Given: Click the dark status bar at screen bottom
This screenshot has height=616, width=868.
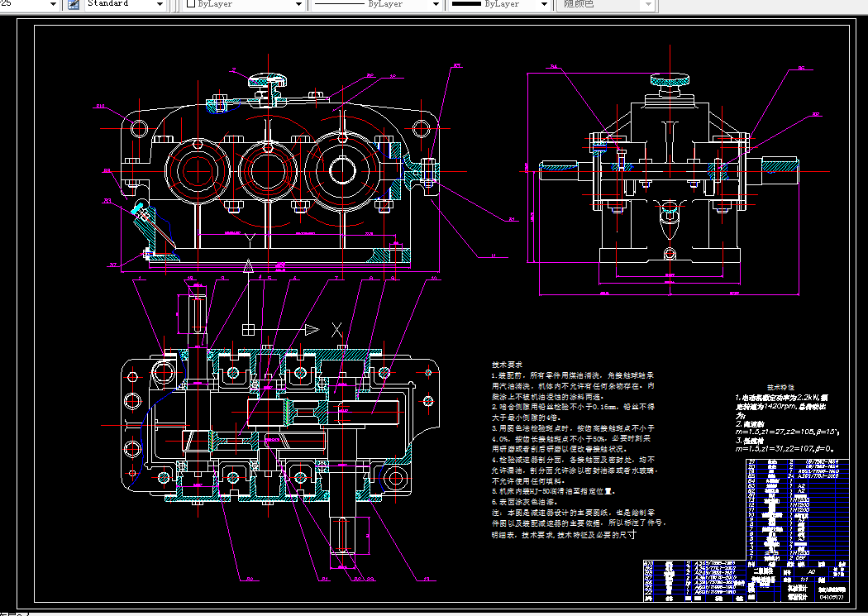Looking at the screenshot, I should coord(434,612).
